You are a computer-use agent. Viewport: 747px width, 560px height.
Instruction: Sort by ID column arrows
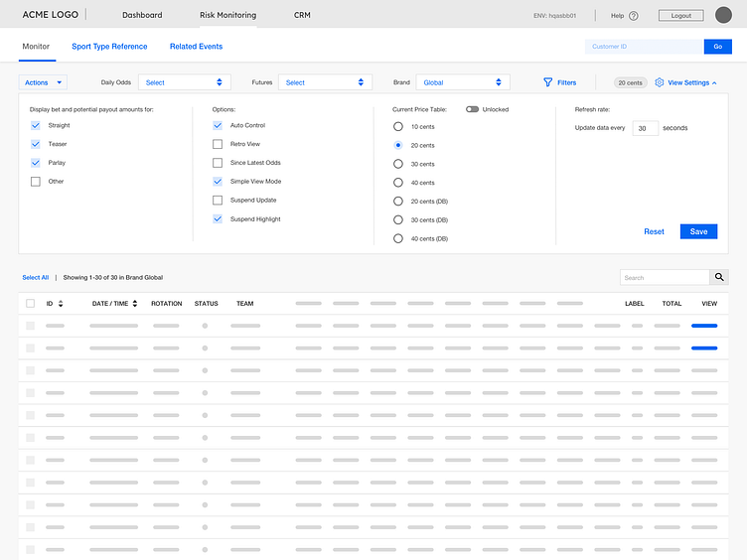tap(61, 304)
